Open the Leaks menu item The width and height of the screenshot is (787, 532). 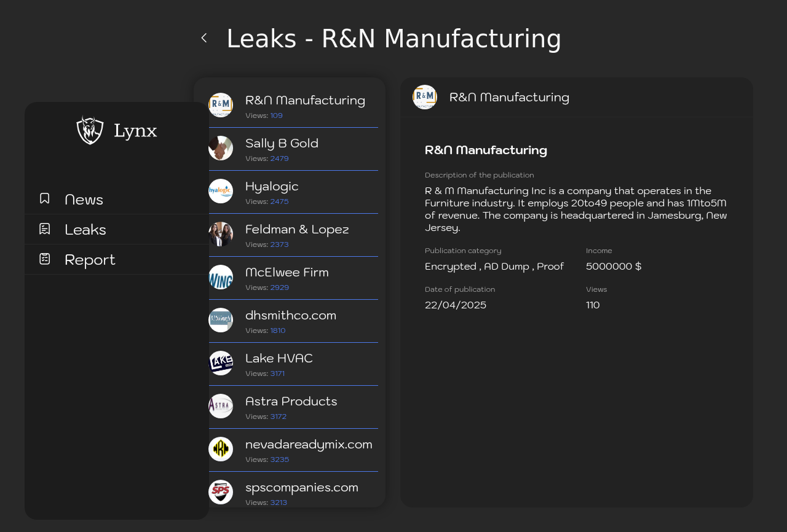[117, 229]
